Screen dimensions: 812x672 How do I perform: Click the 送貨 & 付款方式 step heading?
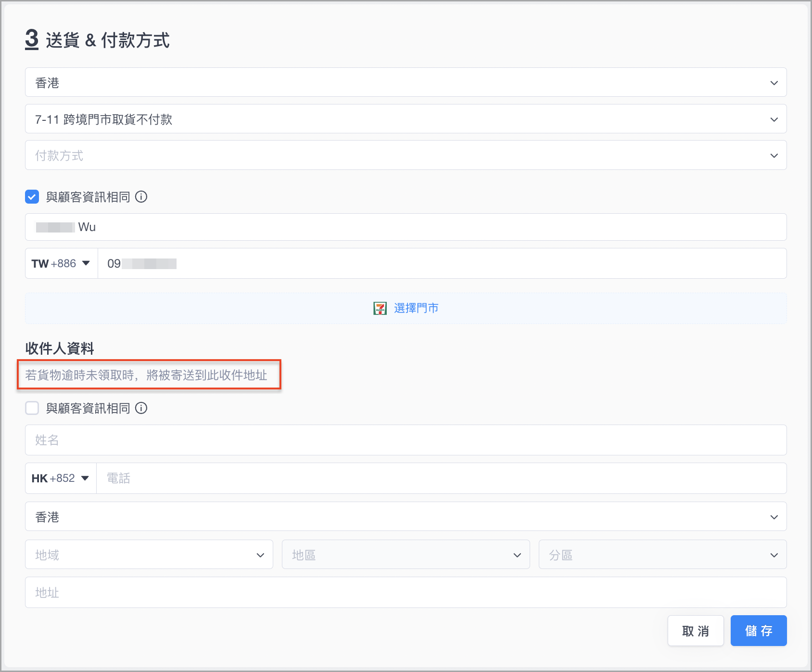click(108, 40)
